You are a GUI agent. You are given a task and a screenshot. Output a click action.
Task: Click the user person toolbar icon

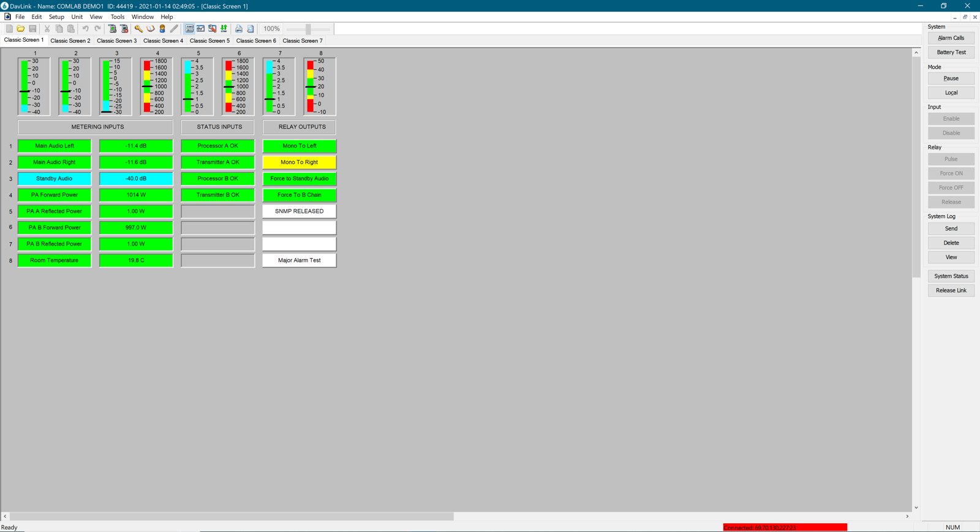pyautogui.click(x=162, y=29)
